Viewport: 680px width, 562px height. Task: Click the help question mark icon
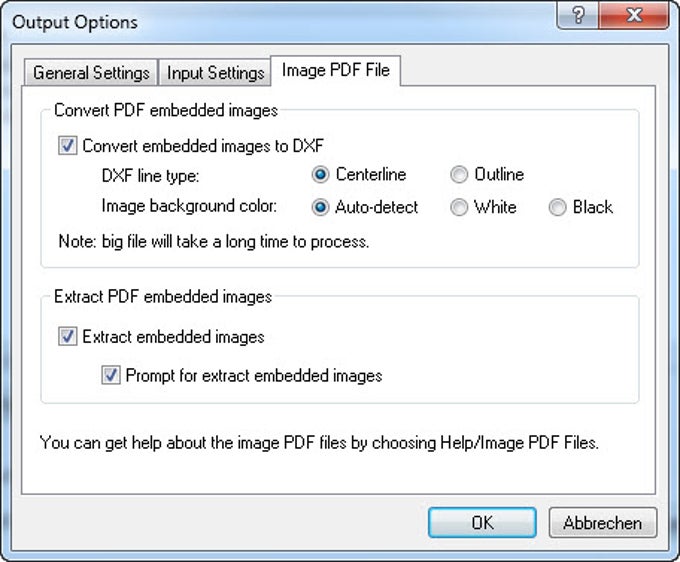click(x=580, y=17)
